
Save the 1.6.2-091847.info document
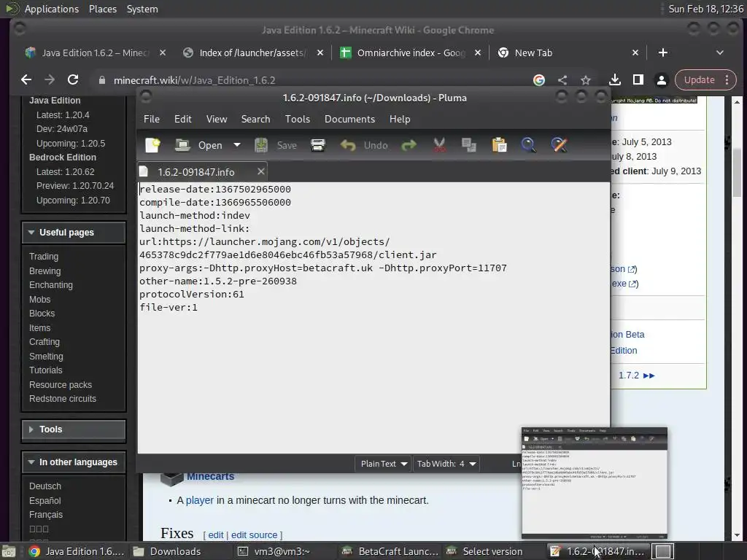tap(275, 145)
